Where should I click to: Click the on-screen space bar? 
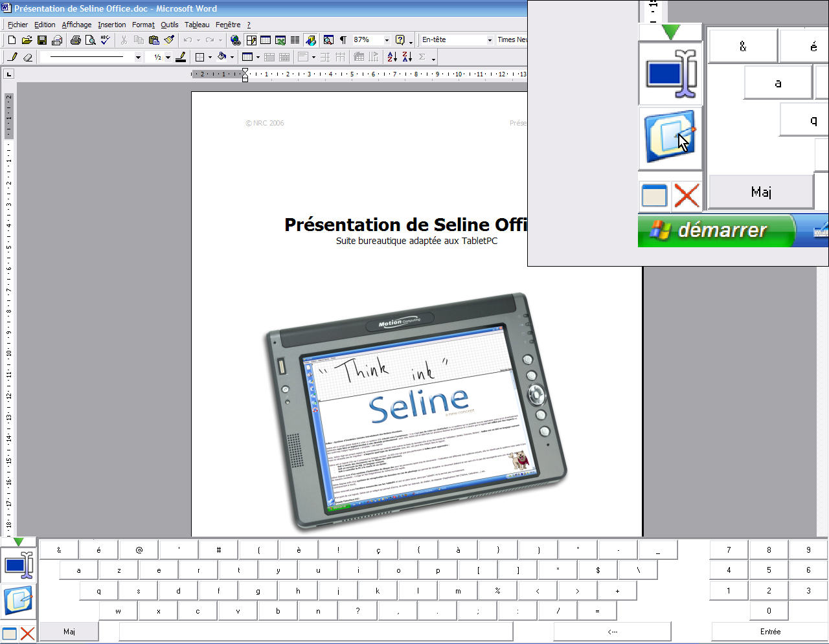pos(316,632)
